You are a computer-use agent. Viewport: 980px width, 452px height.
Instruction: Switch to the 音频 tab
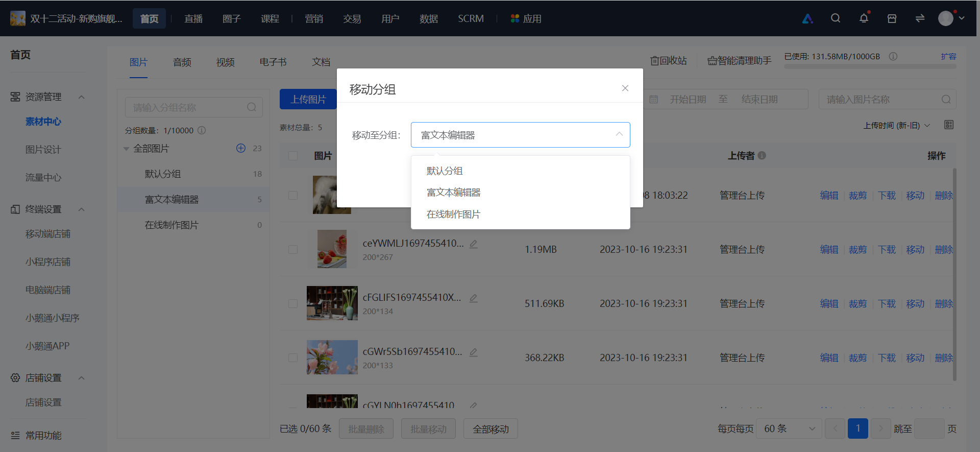(182, 62)
